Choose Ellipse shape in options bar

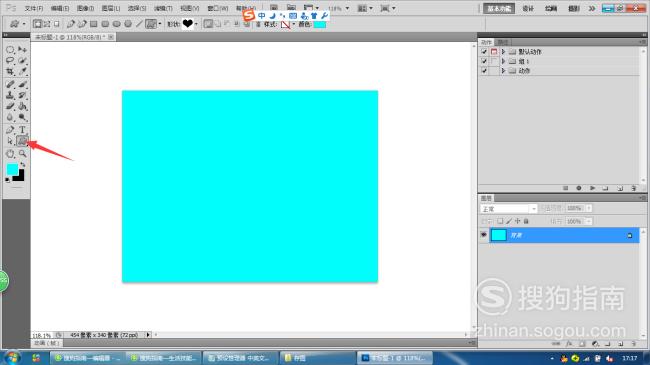[117, 24]
